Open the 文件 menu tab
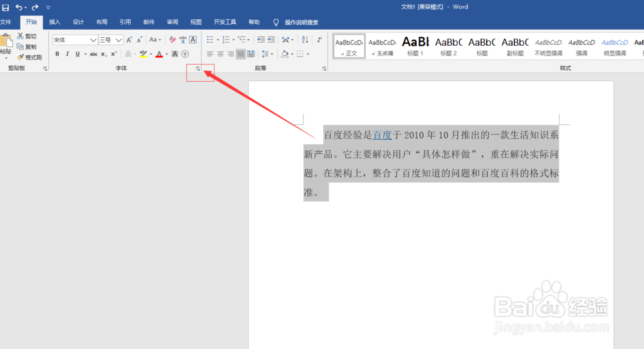Screen dimensions: 644x349 click(x=6, y=22)
